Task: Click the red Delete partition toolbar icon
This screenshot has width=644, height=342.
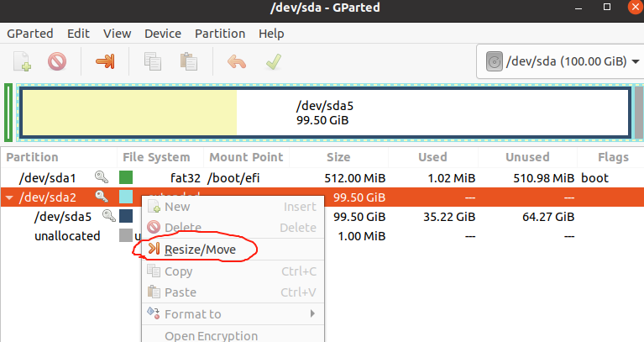Action: coord(57,61)
